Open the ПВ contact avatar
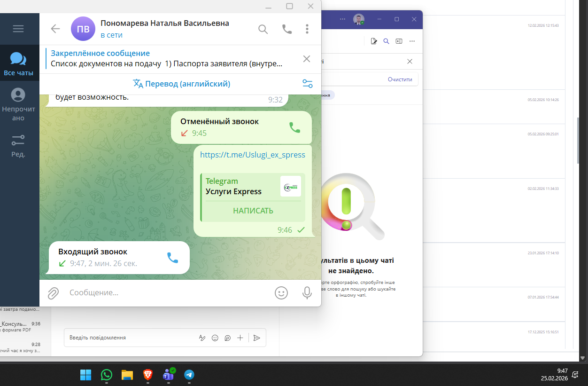This screenshot has height=386, width=588. coord(83,29)
